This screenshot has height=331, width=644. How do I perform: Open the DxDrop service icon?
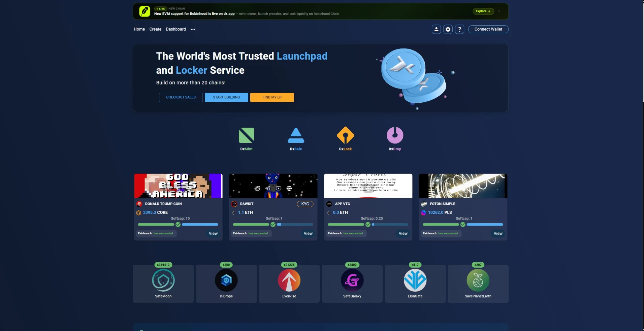click(395, 135)
